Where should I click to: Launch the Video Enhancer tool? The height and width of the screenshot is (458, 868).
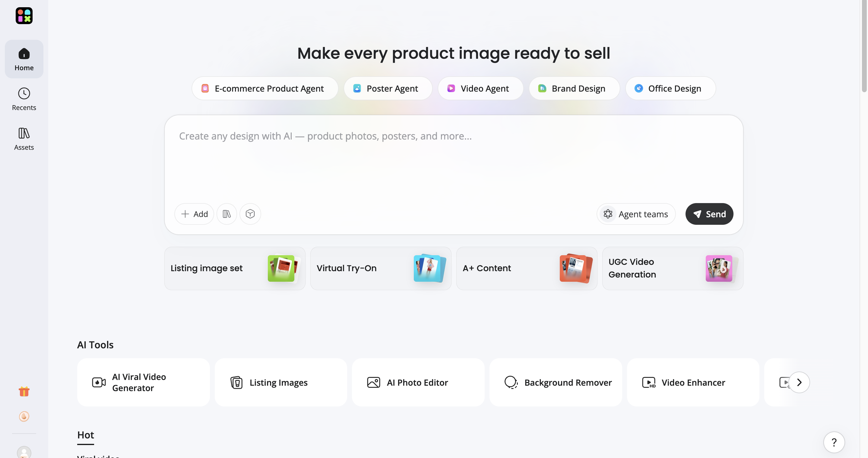pos(693,382)
